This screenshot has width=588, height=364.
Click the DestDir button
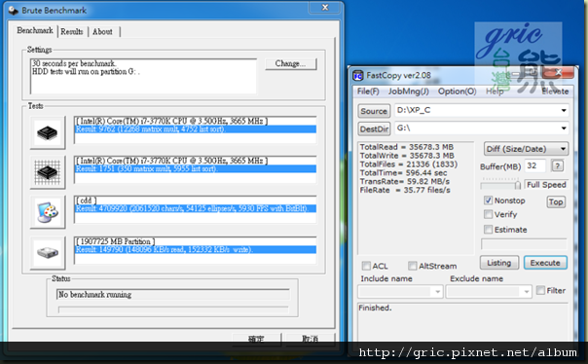[x=374, y=128]
